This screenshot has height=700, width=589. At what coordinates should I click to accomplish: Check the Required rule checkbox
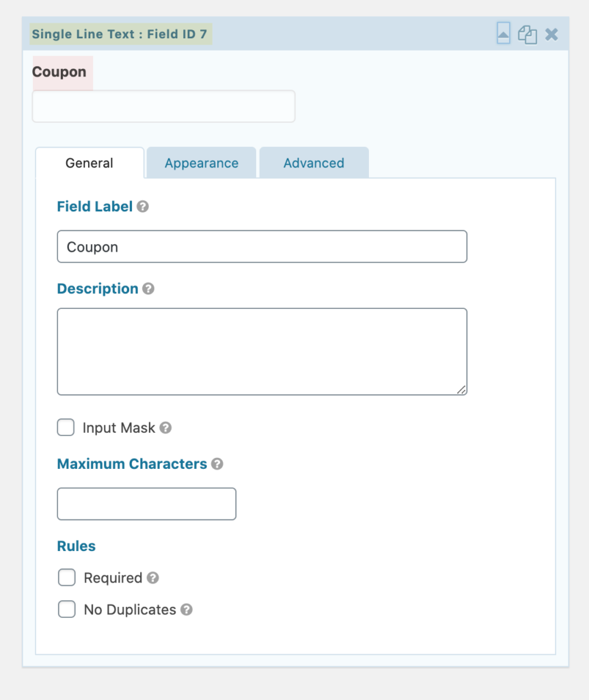[x=66, y=577]
